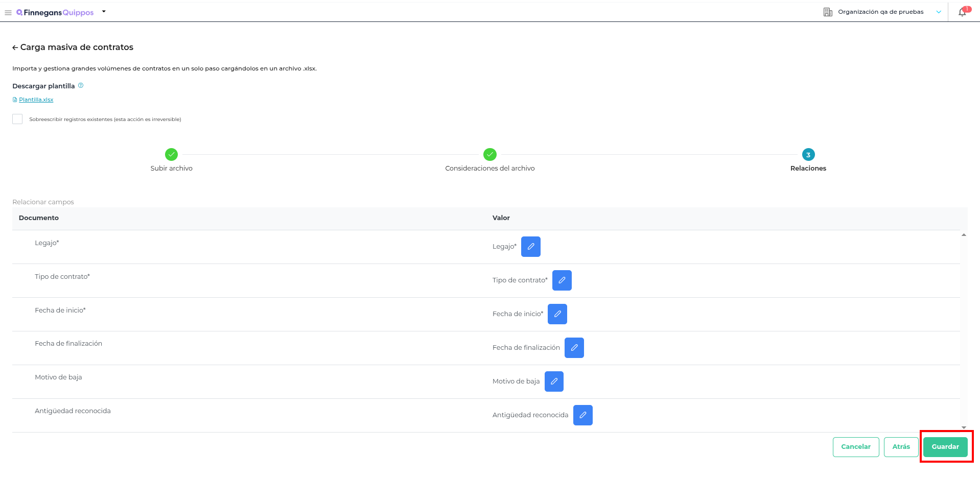
Task: Expand the organization selector dropdown
Action: click(x=938, y=12)
